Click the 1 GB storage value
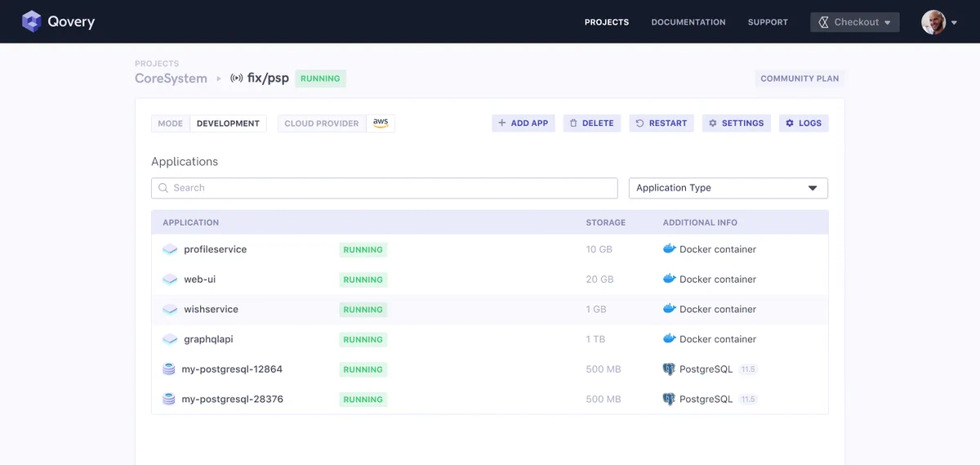Screen dimensions: 980x465 (596, 310)
